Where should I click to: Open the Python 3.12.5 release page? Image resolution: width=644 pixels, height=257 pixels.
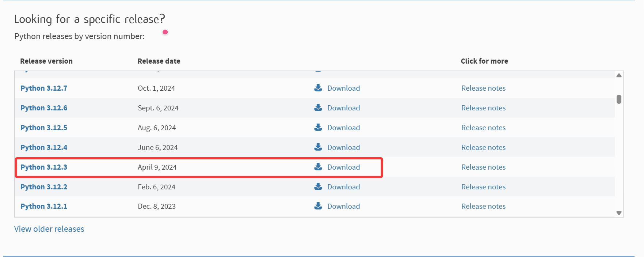(44, 128)
